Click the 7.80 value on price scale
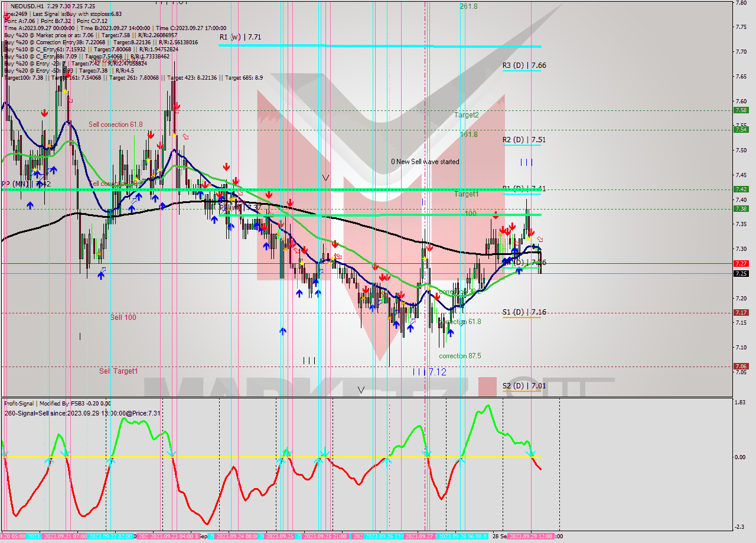Screen dimensions: 756x543 pos(741,2)
